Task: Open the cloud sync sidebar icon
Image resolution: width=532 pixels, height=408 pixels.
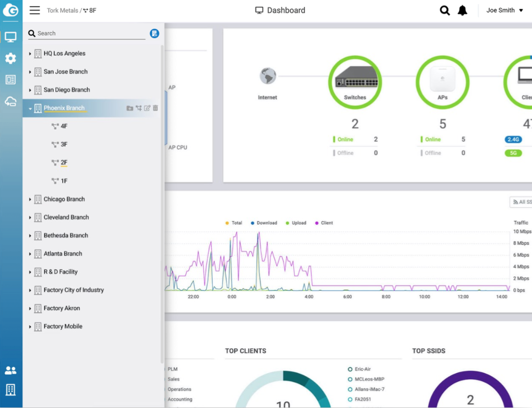Action: point(11,101)
